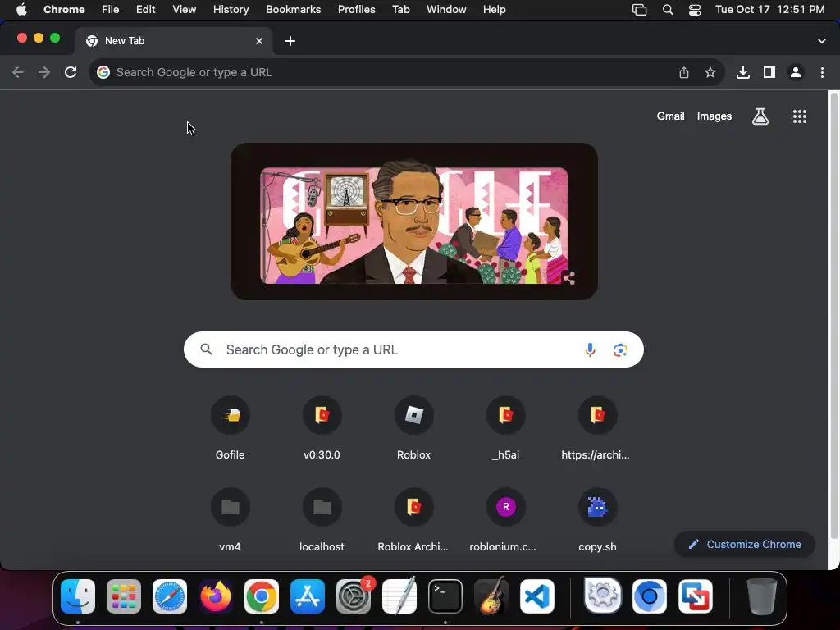Open Launchpad from the Dock
This screenshot has height=630, width=840.
pyautogui.click(x=124, y=596)
